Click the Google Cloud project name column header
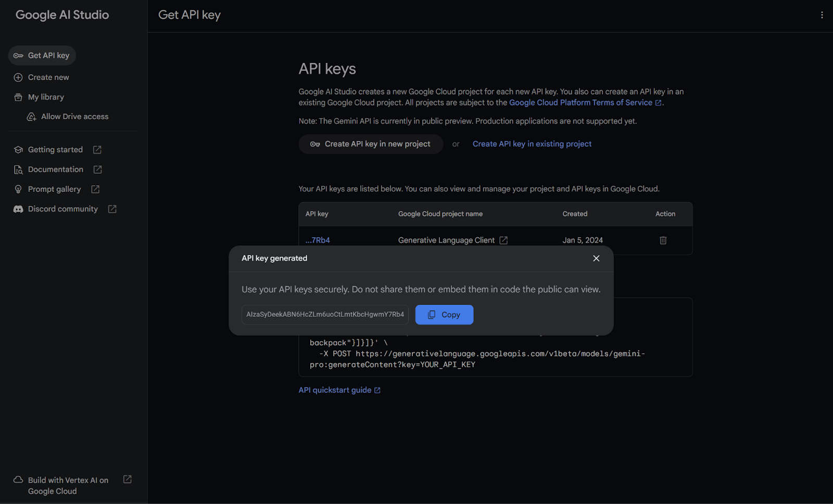Viewport: 833px width, 504px height. pyautogui.click(x=440, y=214)
